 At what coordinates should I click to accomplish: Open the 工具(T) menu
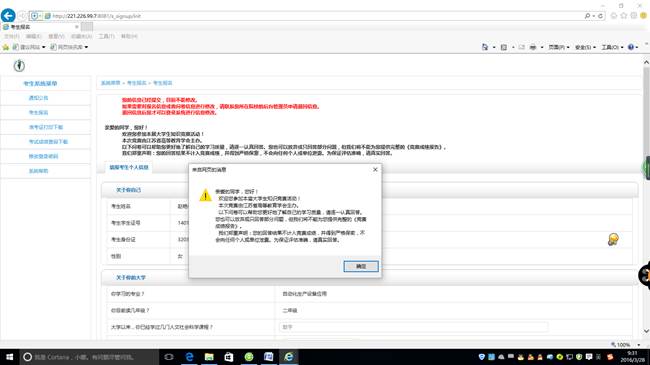pos(107,36)
